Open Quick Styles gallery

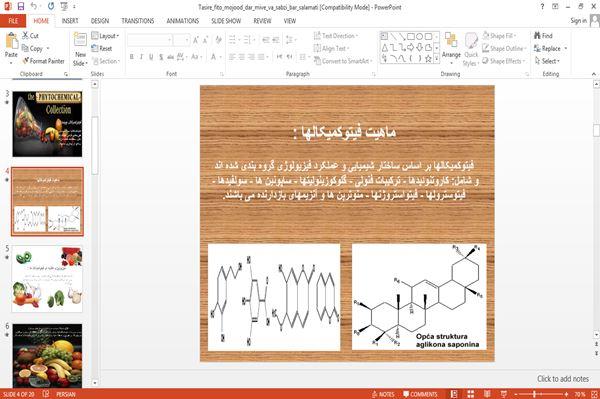coord(471,50)
